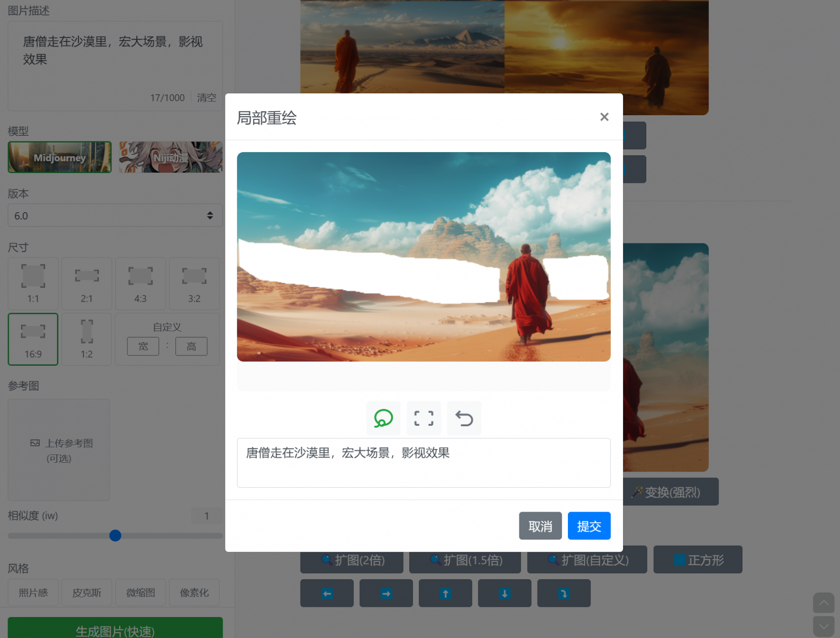This screenshot has width=840, height=638.
Task: Select the Midjourney model
Action: 60,157
